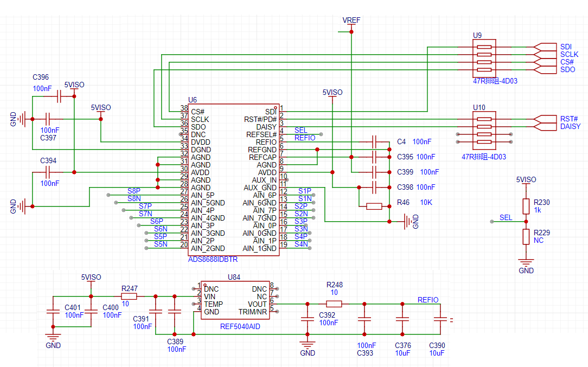Click the S2N net label

click(x=301, y=214)
